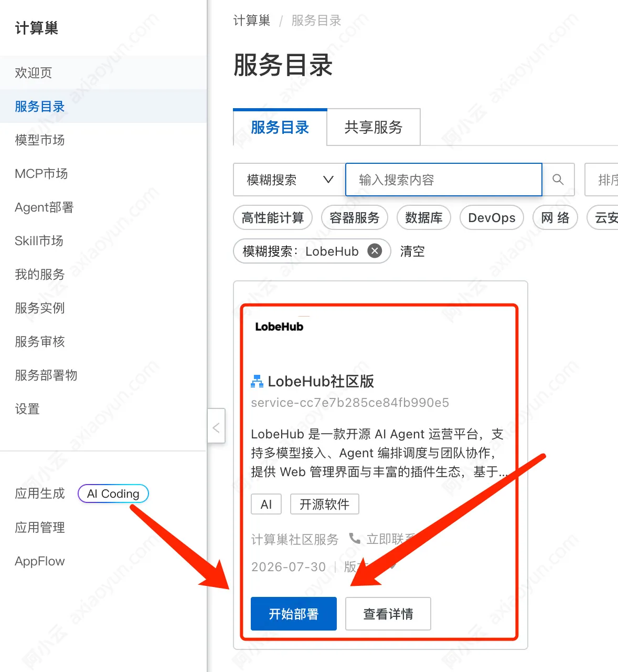This screenshot has height=672, width=618.
Task: Click 计算巢 in the breadcrumb
Action: (252, 20)
